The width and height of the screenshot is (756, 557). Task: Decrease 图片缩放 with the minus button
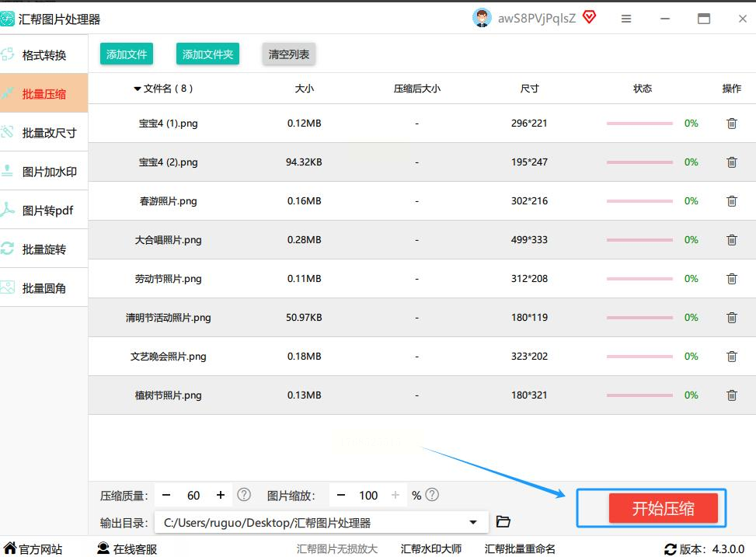click(x=341, y=496)
